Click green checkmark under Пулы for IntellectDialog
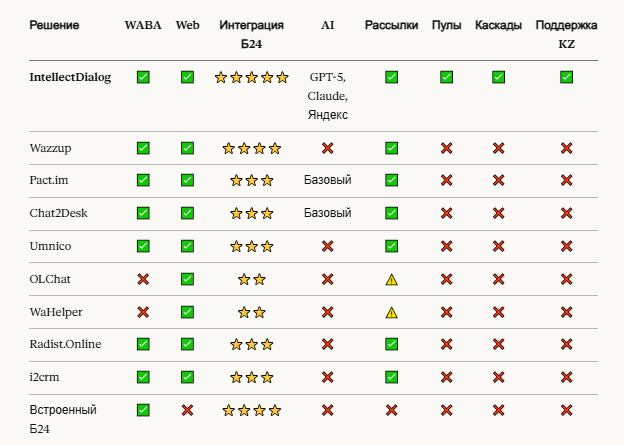Screen dimensions: 624x445 (x=446, y=77)
